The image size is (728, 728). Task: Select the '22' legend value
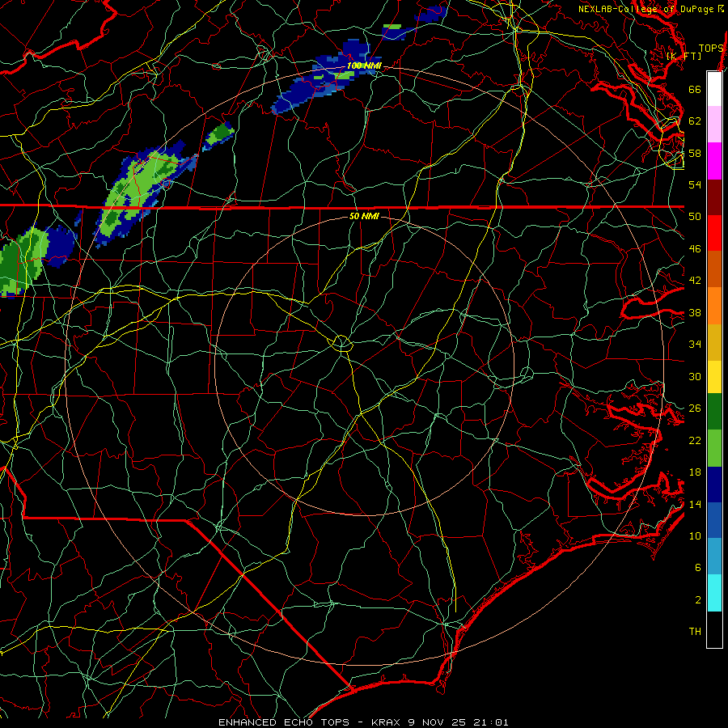(695, 440)
